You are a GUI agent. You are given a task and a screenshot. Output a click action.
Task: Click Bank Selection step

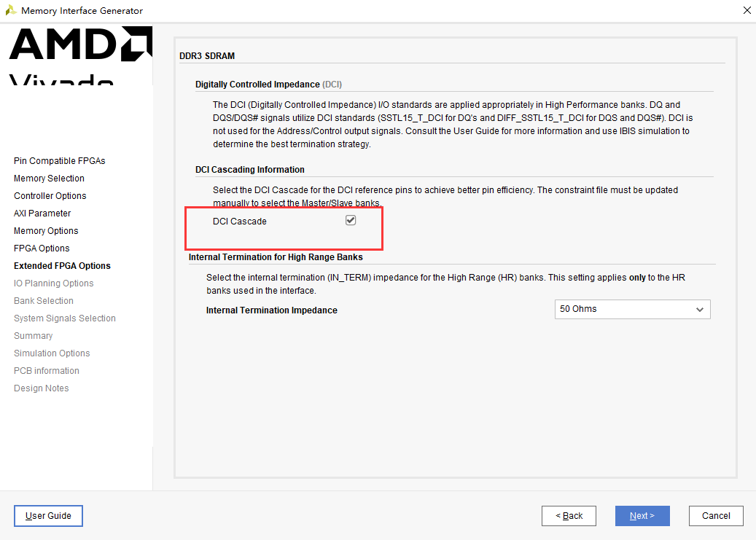44,300
